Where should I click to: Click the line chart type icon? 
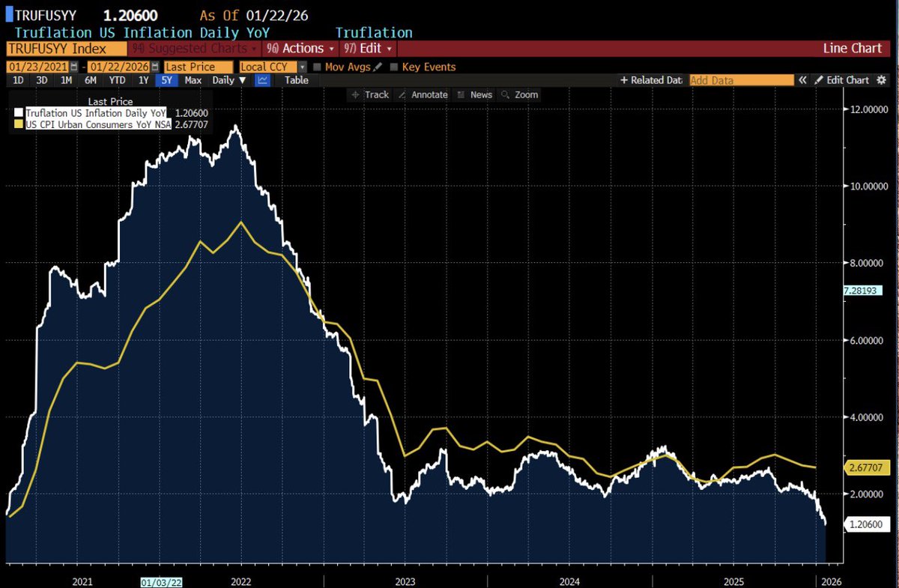(262, 79)
